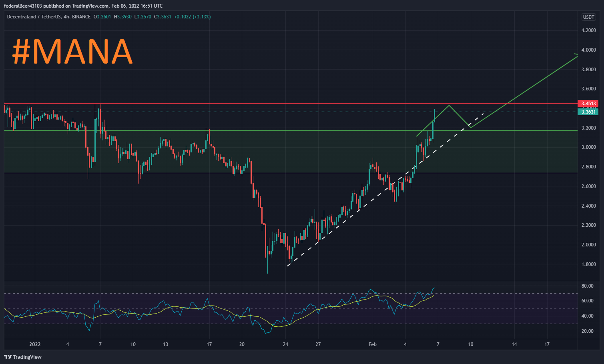This screenshot has width=604, height=364.
Task: Click the +0.1022 (+3.13%) change value
Action: [193, 17]
